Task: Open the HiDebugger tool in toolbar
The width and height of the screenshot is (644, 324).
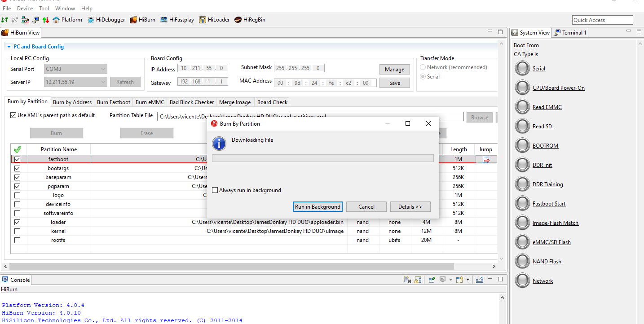Action: point(106,20)
